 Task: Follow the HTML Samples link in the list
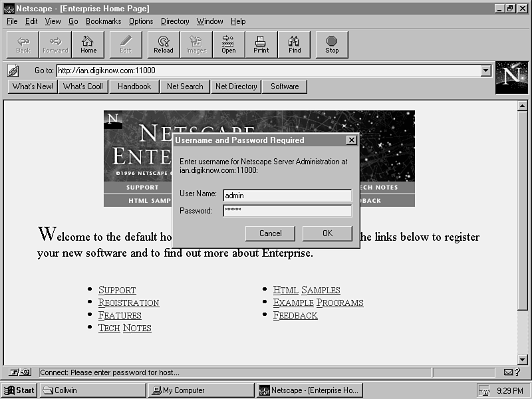pos(307,290)
